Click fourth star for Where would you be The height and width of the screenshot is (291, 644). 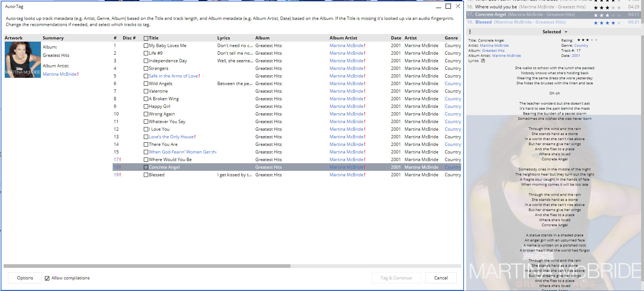coord(613,8)
